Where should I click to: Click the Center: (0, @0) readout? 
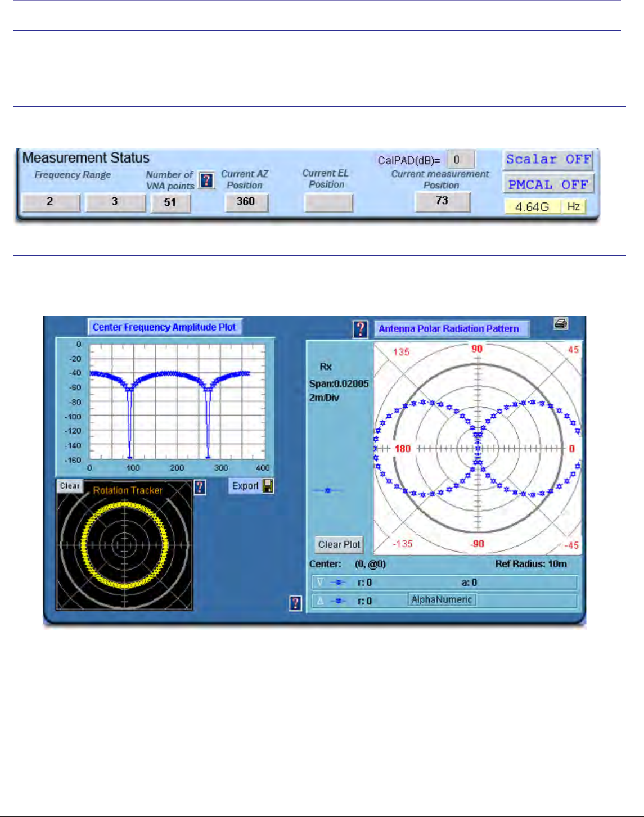tap(348, 564)
